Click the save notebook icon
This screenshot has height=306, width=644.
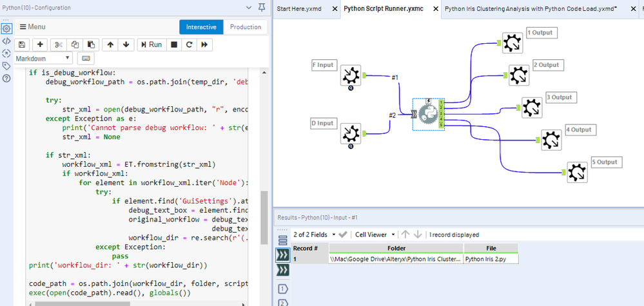(23, 44)
